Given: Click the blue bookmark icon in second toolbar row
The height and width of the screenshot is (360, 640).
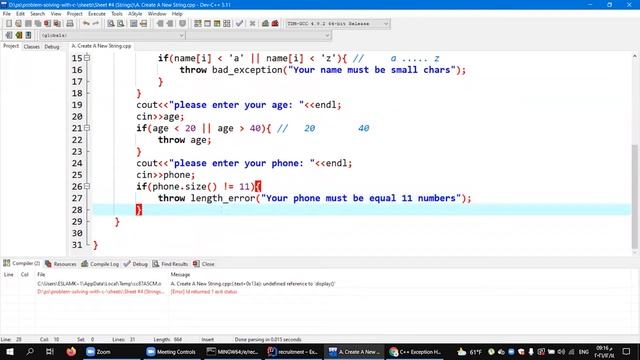Looking at the screenshot, I should [28, 35].
